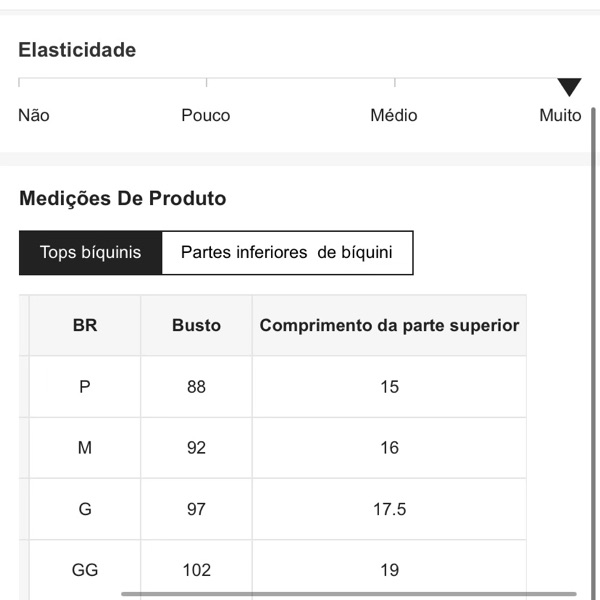
Task: Click the Muito elasticity label
Action: (560, 116)
